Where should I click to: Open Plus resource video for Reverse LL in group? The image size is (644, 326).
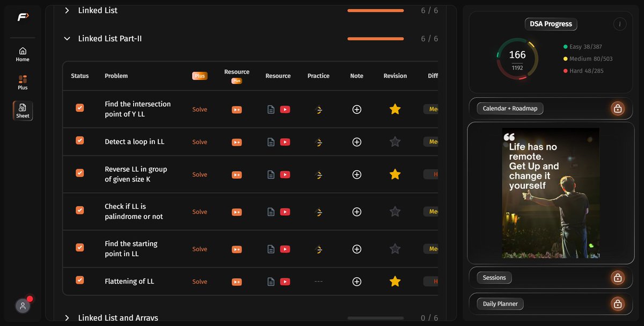[237, 175]
